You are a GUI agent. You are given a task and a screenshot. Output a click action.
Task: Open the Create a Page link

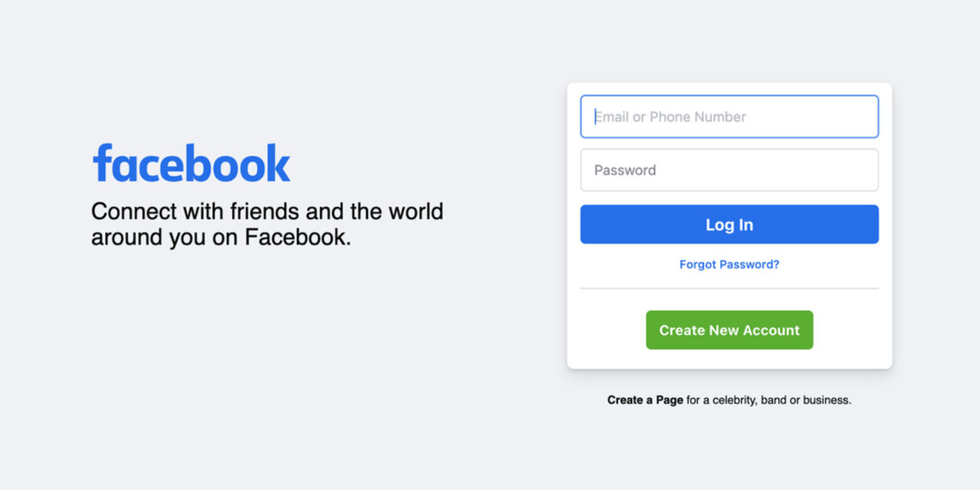tap(645, 400)
